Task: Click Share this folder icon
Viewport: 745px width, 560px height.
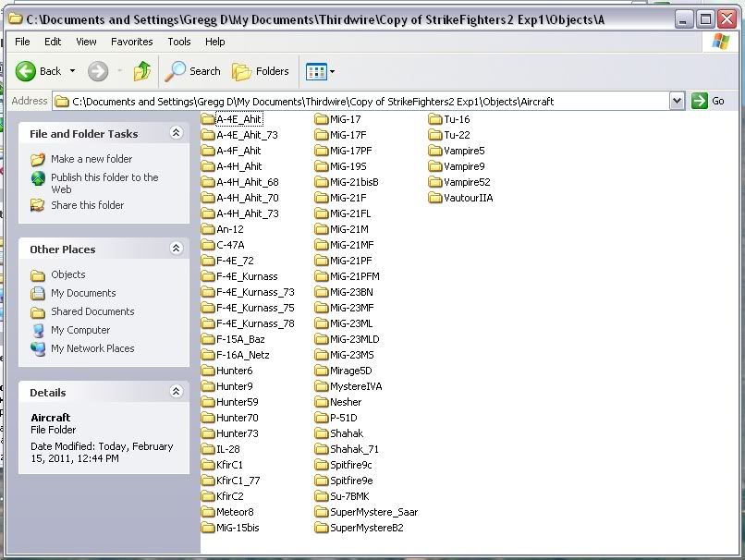Action: click(x=38, y=205)
